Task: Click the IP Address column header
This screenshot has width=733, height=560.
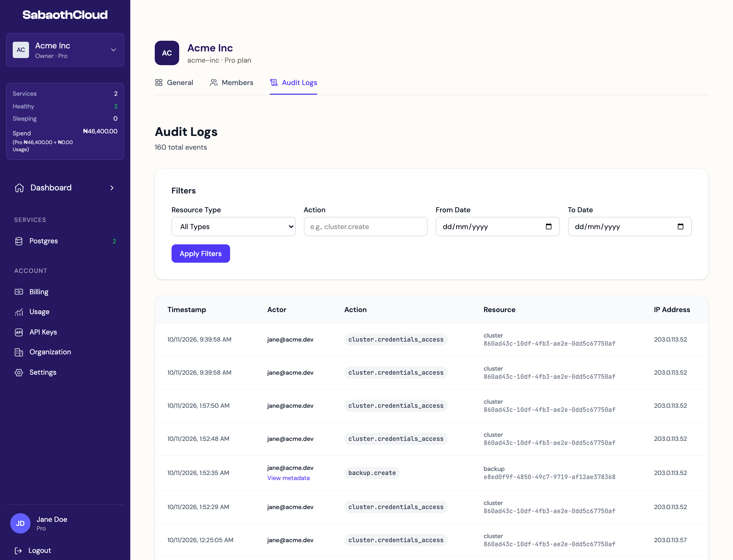Action: [x=672, y=310]
